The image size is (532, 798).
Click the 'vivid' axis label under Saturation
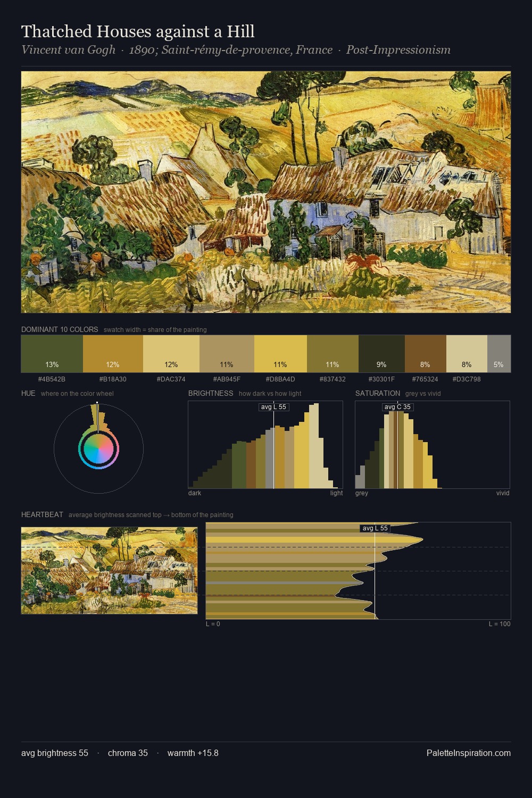click(x=503, y=493)
